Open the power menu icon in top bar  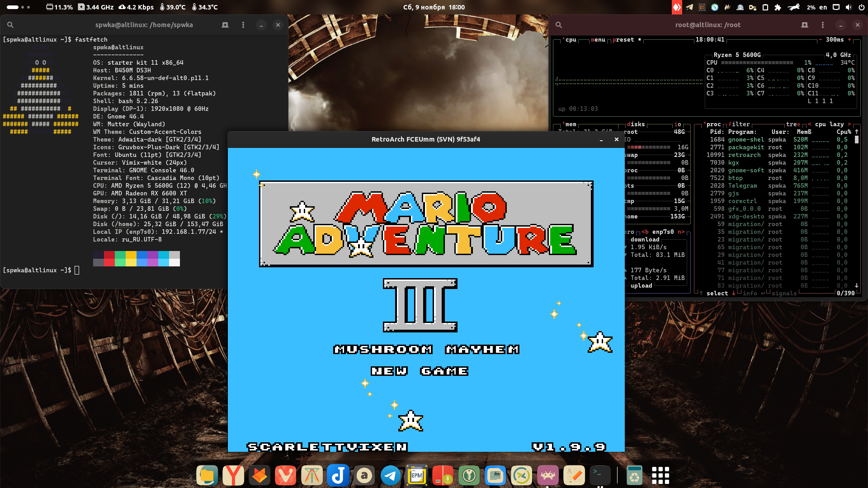[x=861, y=7]
